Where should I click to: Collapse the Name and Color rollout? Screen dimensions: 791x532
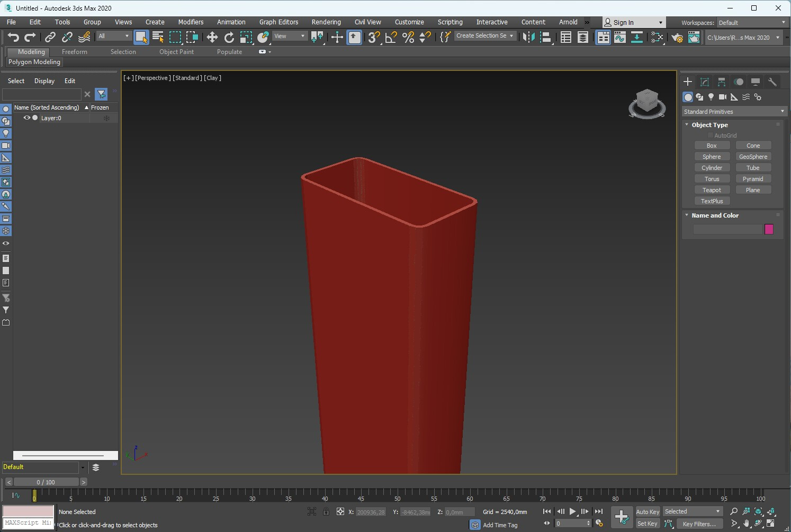[687, 215]
